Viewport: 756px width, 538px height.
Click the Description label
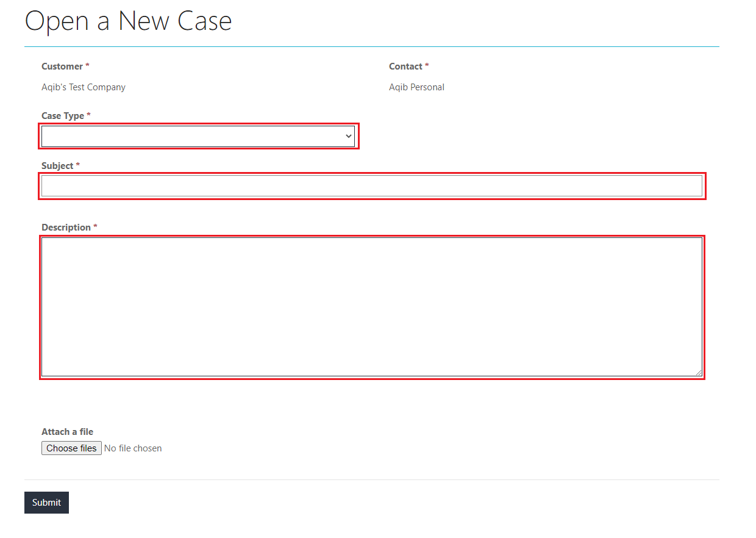(x=65, y=227)
